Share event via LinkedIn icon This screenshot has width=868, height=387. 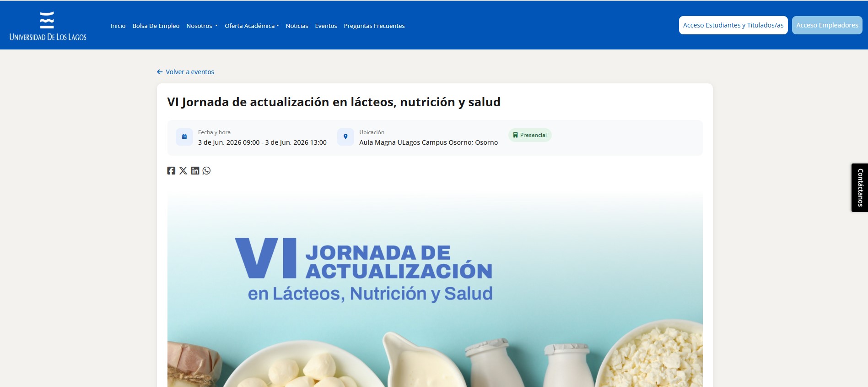[x=195, y=171]
